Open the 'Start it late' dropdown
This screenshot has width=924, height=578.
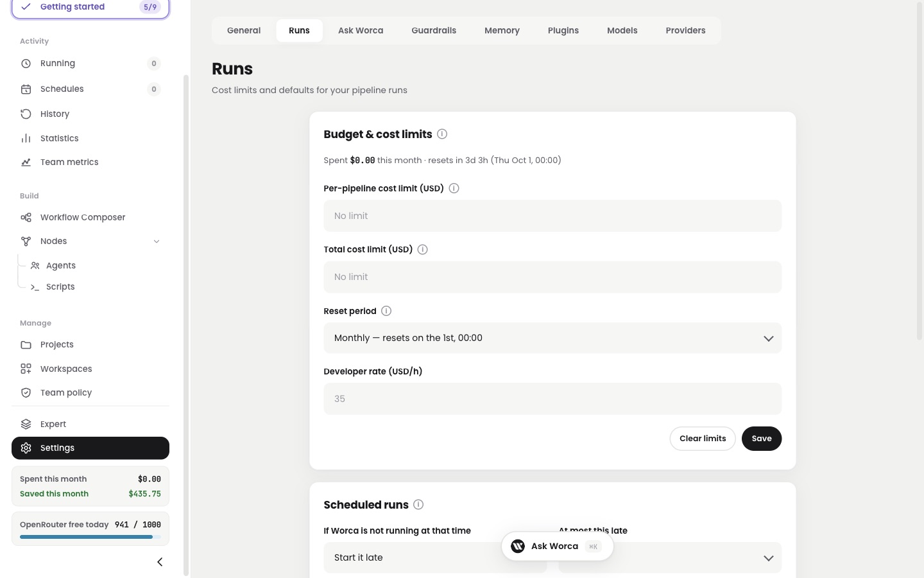(x=435, y=557)
